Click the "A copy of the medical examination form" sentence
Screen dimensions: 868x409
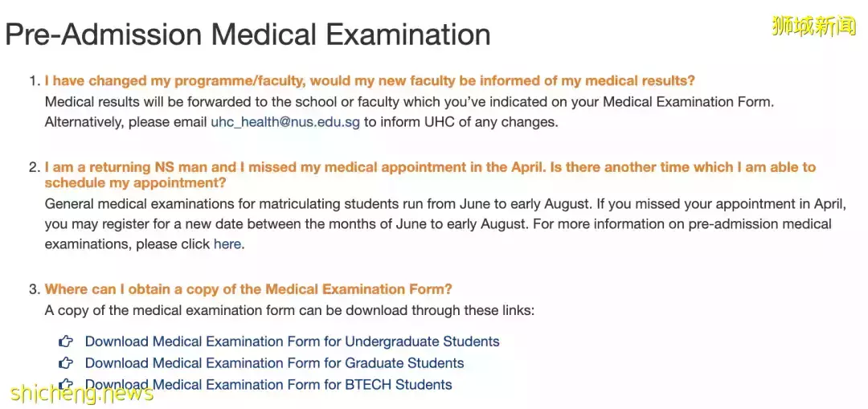289,310
